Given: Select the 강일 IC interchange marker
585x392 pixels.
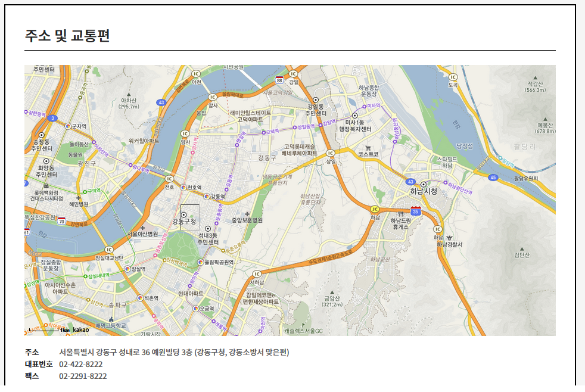Looking at the screenshot, I should click(293, 74).
